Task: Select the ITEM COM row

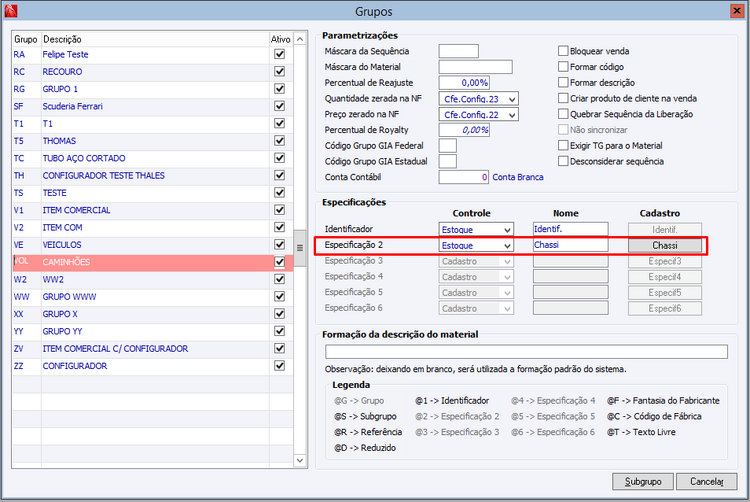Action: click(x=153, y=228)
